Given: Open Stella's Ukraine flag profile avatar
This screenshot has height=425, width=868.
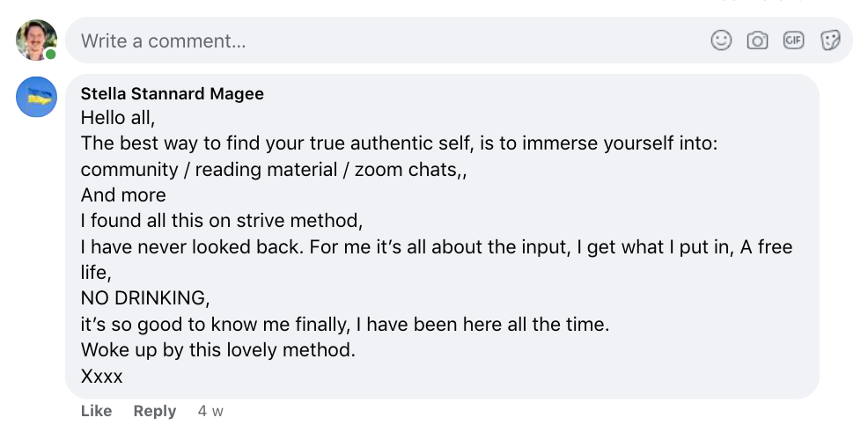Looking at the screenshot, I should tap(37, 97).
